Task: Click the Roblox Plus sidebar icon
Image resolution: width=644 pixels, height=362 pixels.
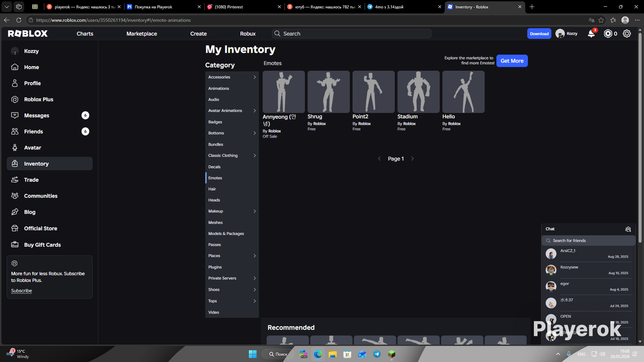Action: 15,99
